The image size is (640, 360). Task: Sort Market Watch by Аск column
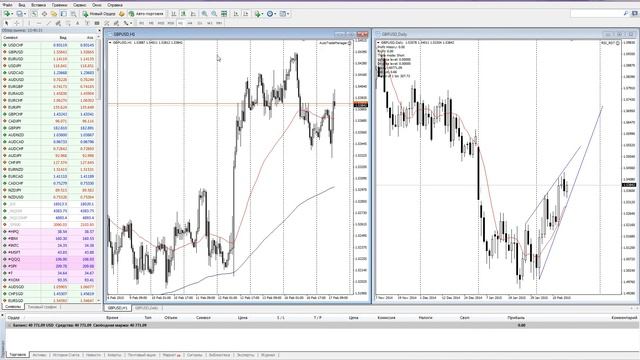pos(90,38)
